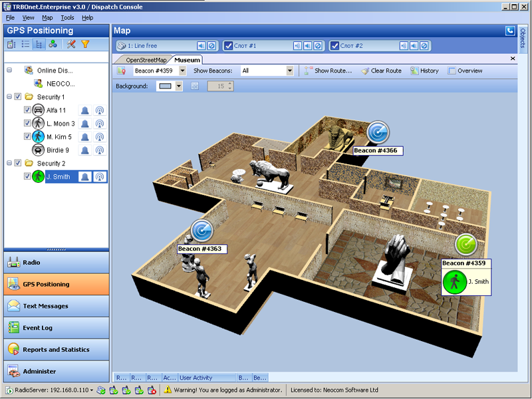Click the location request icon for M. Kim 5
This screenshot has width=532, height=399.
click(99, 137)
